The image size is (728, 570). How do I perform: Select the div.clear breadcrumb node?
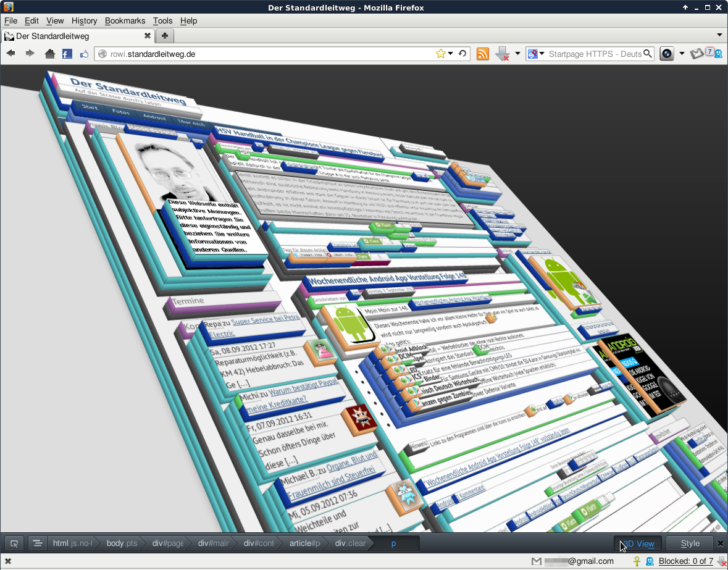[349, 543]
